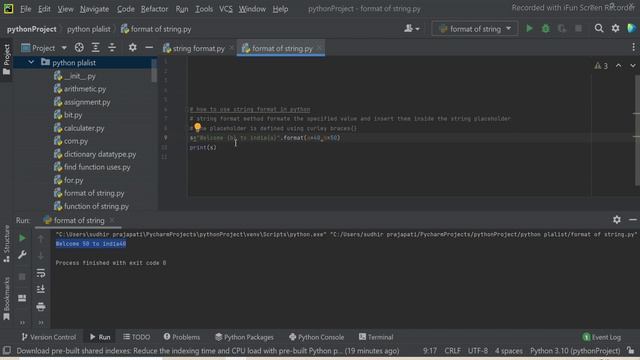Select assignment.py in project tree
Image resolution: width=640 pixels, height=360 pixels.
tap(87, 102)
